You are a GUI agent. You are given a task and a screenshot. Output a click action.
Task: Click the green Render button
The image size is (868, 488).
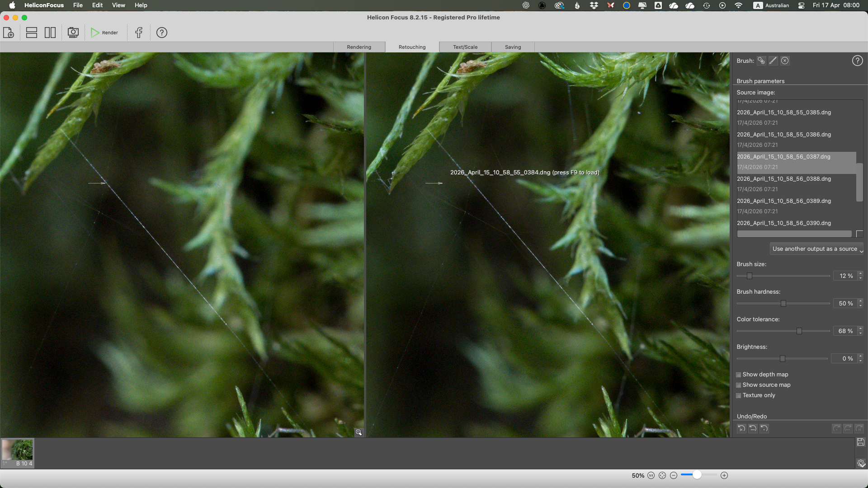105,33
